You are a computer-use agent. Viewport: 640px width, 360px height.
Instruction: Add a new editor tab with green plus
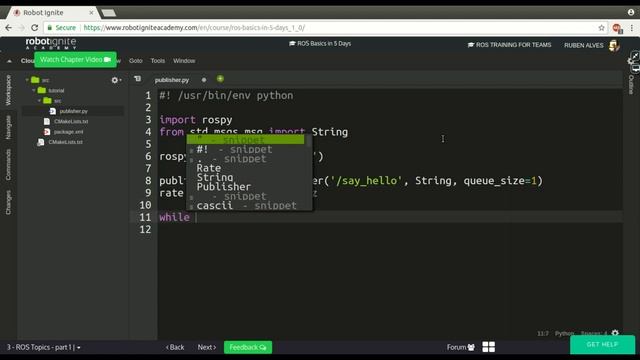click(x=220, y=79)
